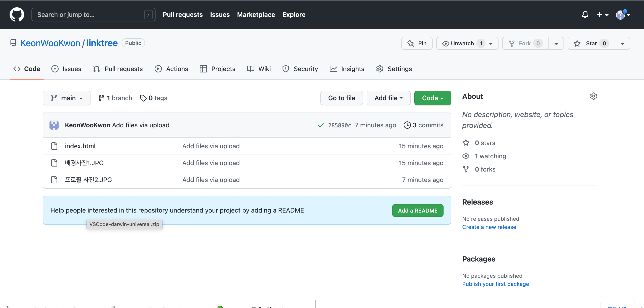Open the notifications bell
The image size is (644, 308).
tap(585, 15)
